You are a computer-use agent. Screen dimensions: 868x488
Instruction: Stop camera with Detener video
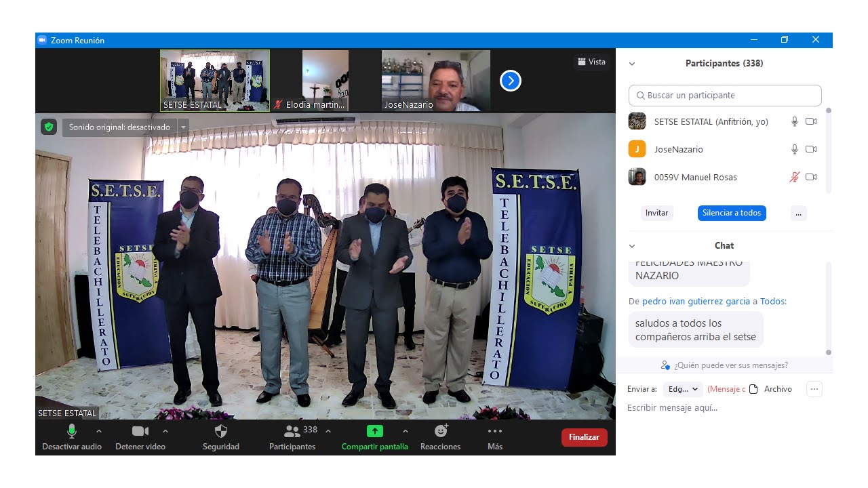point(140,437)
